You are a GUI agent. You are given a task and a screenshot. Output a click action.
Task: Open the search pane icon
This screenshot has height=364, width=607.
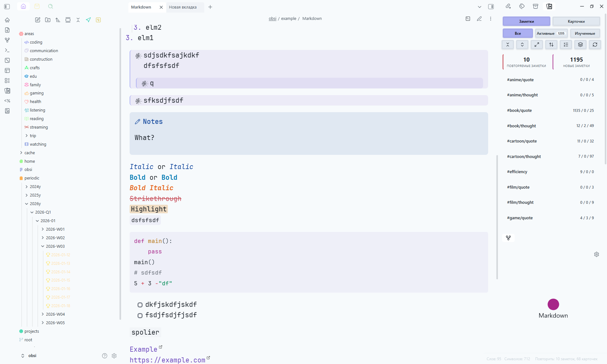(x=51, y=6)
